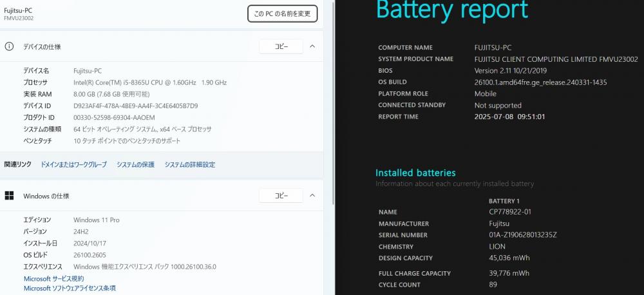Viewport: 644px width, 295px height.
Task: Open システムの保護 link
Action: tap(135, 164)
